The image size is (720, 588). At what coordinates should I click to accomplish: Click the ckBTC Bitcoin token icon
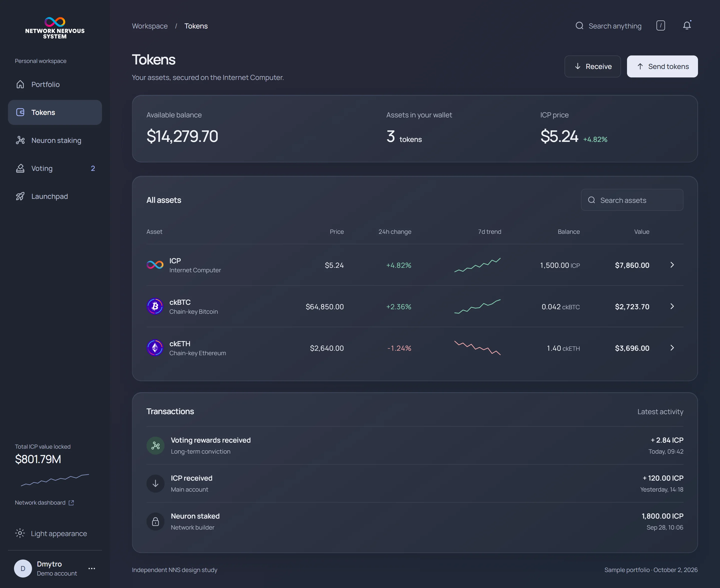[155, 306]
